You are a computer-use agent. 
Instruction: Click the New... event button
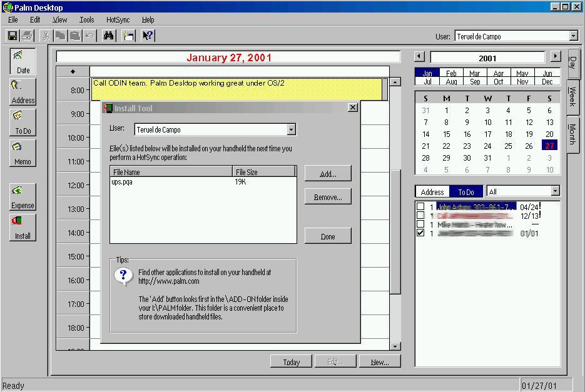pyautogui.click(x=380, y=361)
